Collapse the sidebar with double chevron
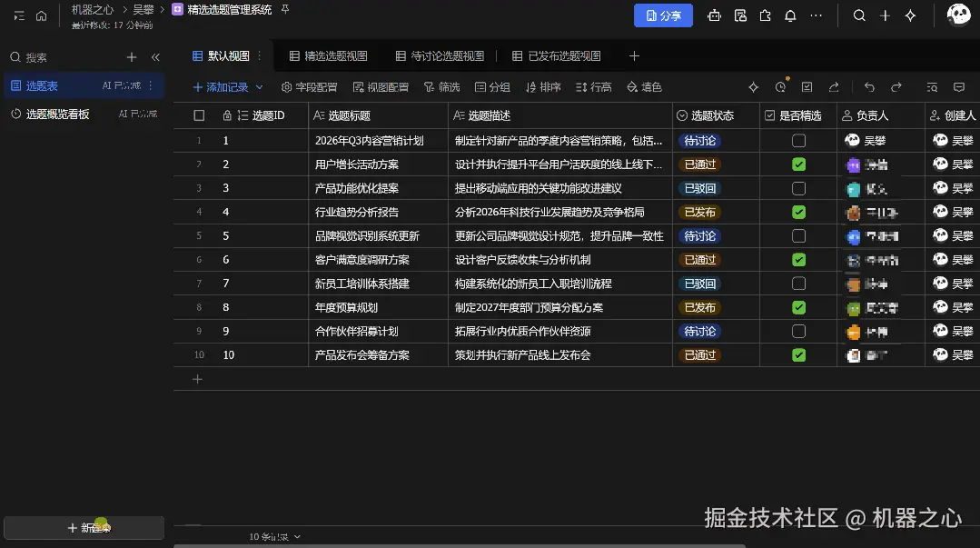 [155, 57]
